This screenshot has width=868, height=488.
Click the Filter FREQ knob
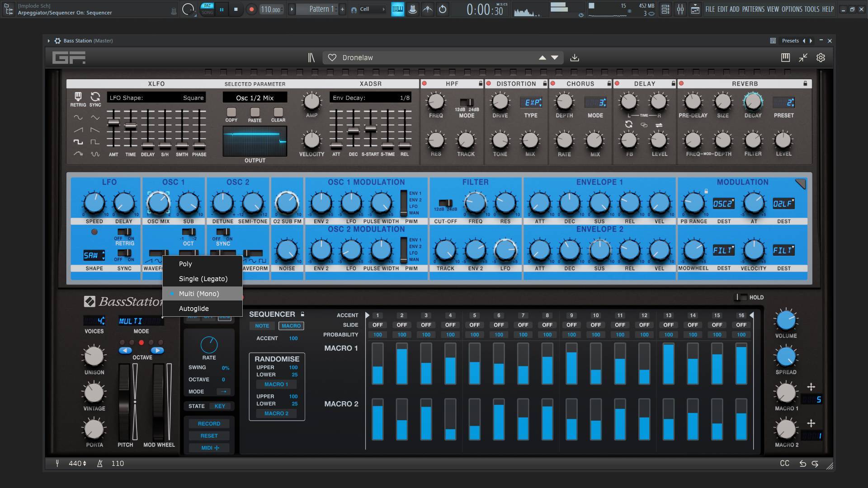(475, 203)
